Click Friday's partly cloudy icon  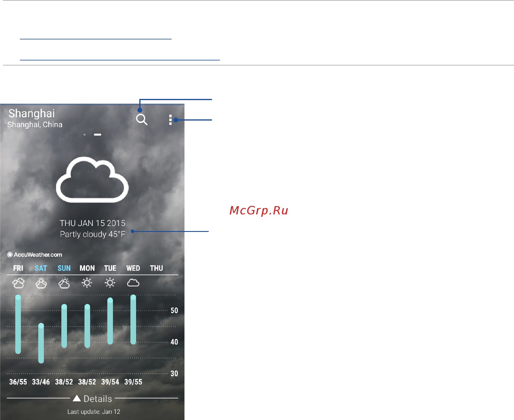coord(18,283)
